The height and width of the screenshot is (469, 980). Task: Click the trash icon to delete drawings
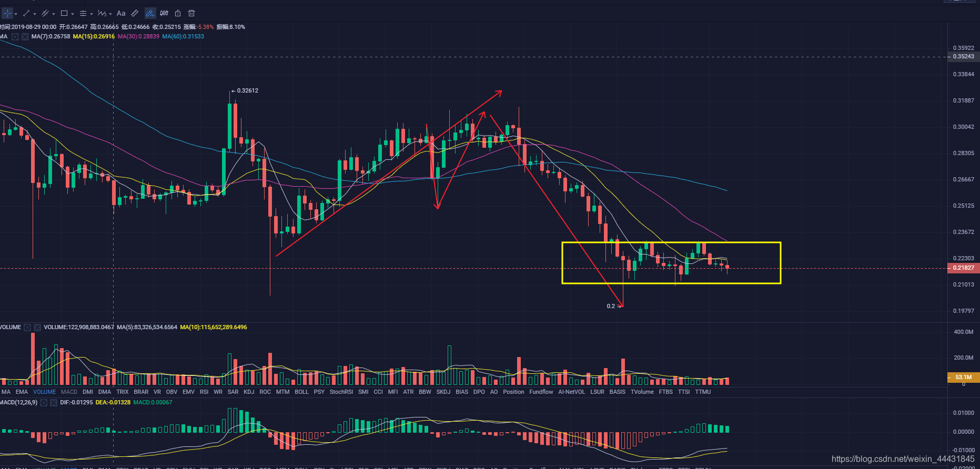[x=191, y=13]
